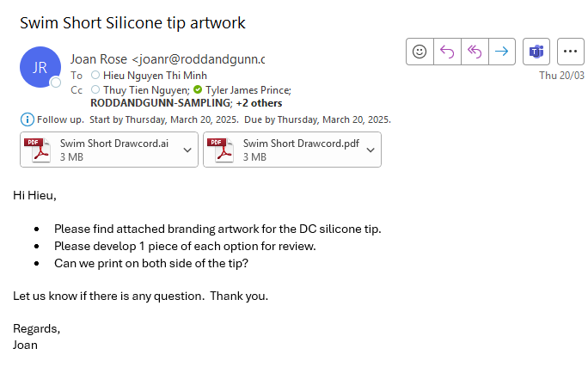The image size is (588, 373).
Task: Click presence circle beside Thuy Tien Nguyen
Action: tap(95, 89)
